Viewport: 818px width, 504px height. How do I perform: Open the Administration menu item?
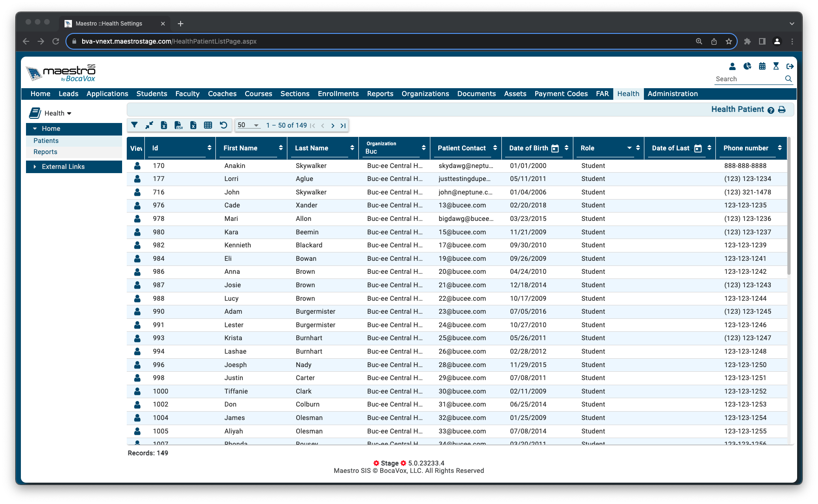tap(673, 94)
